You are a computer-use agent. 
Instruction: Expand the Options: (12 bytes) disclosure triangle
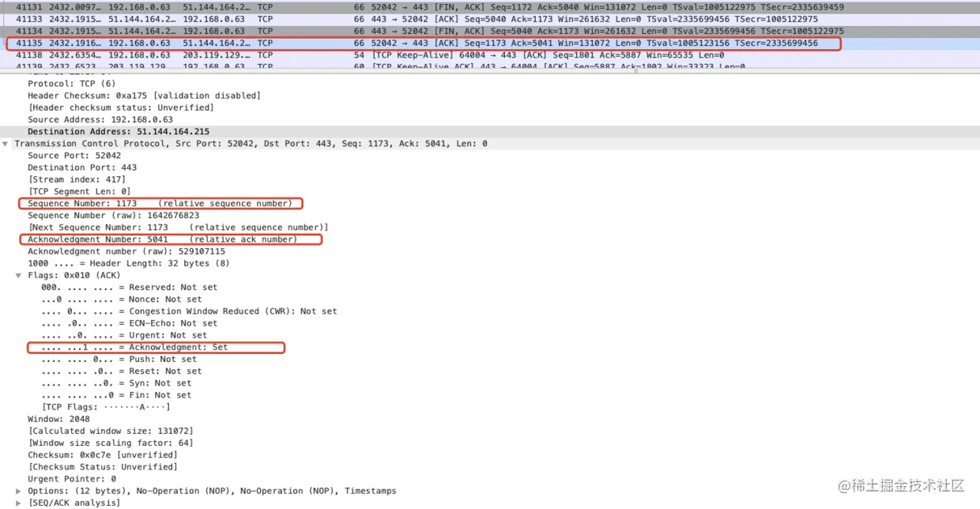point(19,491)
